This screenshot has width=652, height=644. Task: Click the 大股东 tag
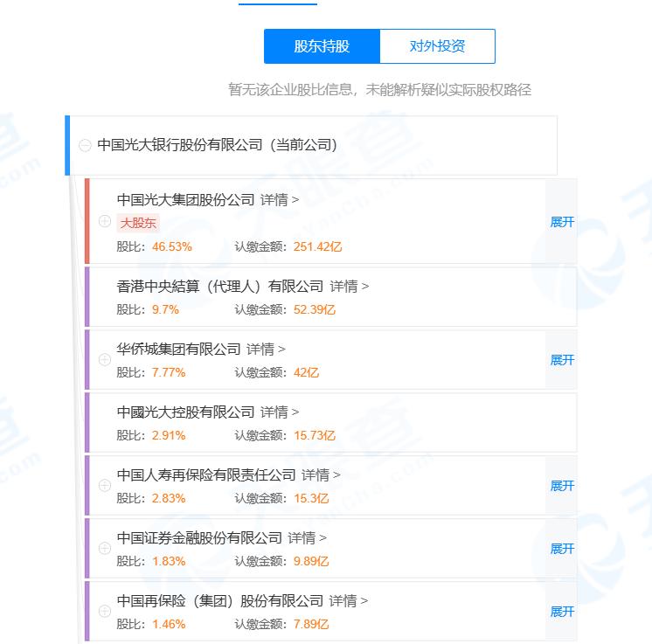pyautogui.click(x=138, y=223)
